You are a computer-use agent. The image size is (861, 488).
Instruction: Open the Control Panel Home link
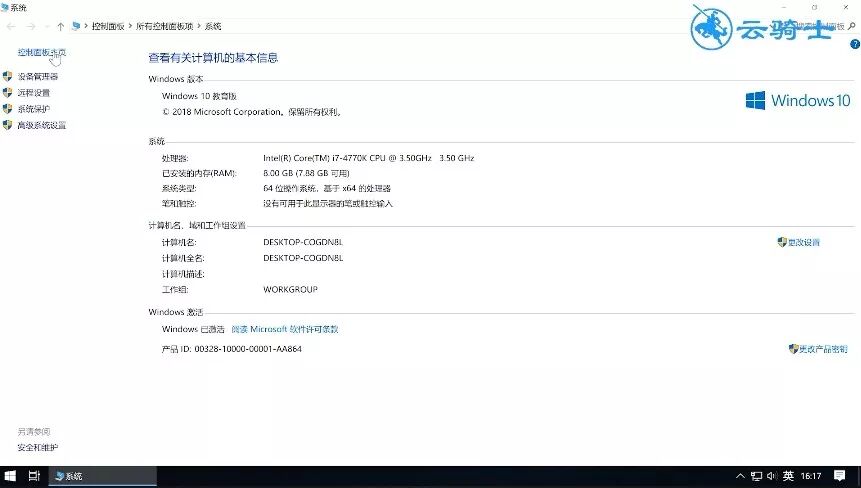tap(42, 53)
